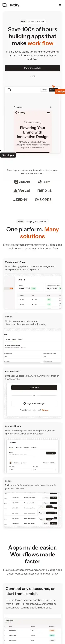Open the Login link
The image size is (65, 644).
click(32, 76)
